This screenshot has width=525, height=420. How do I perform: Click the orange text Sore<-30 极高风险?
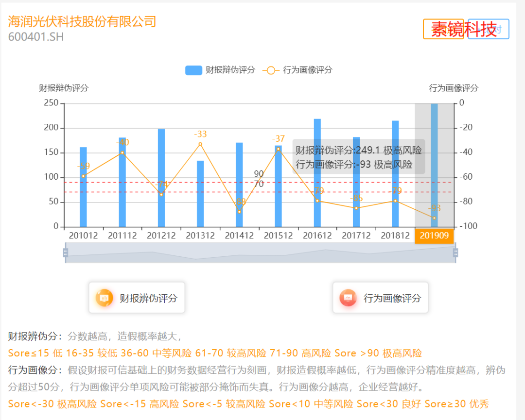52,404
